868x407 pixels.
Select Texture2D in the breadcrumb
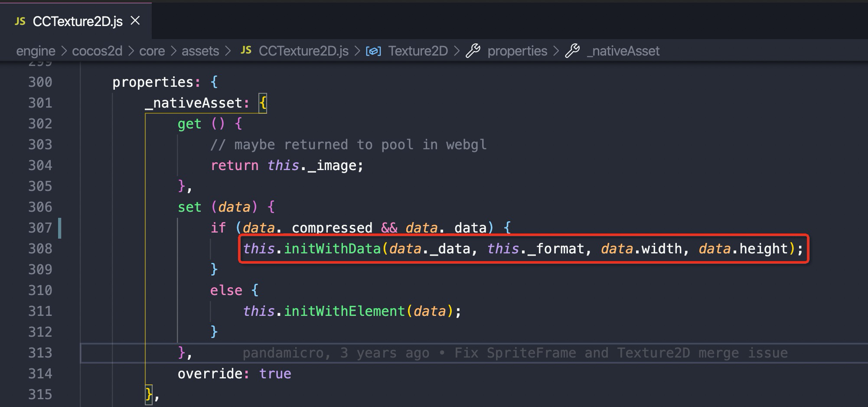click(x=418, y=51)
